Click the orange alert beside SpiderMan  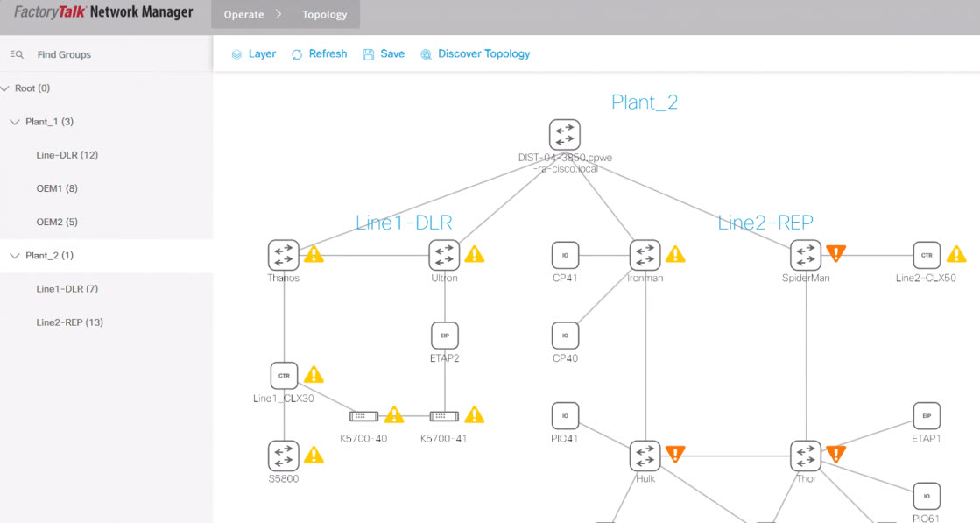836,254
